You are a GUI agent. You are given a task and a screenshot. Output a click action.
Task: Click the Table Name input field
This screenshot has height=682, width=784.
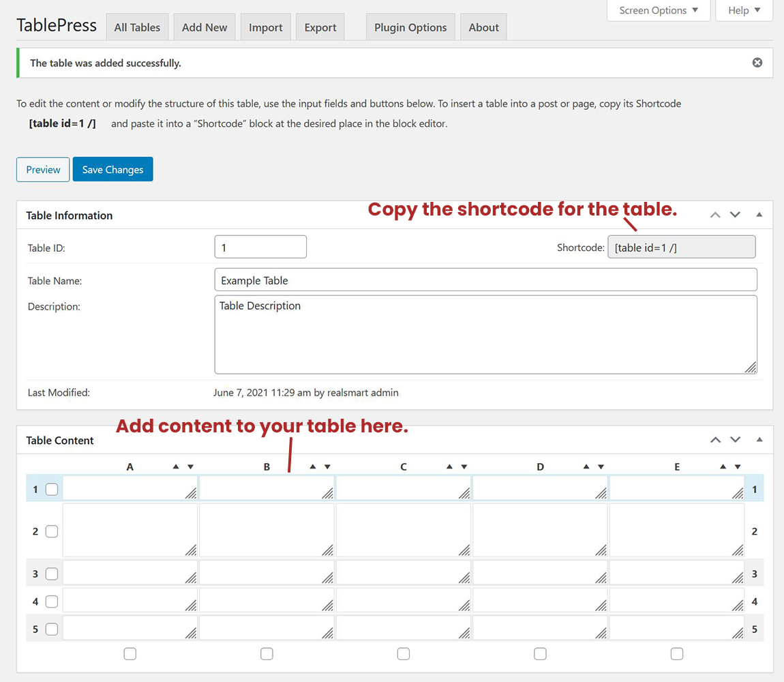coord(485,280)
